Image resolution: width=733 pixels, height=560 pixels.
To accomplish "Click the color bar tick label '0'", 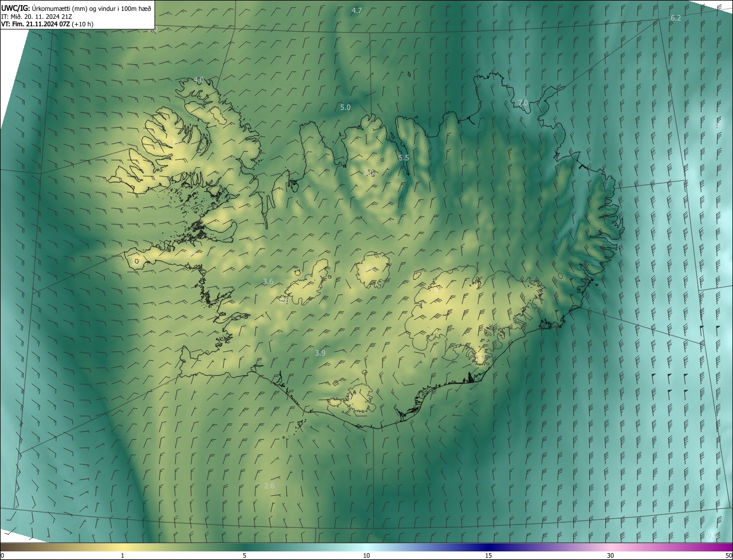I will click(x=2, y=556).
